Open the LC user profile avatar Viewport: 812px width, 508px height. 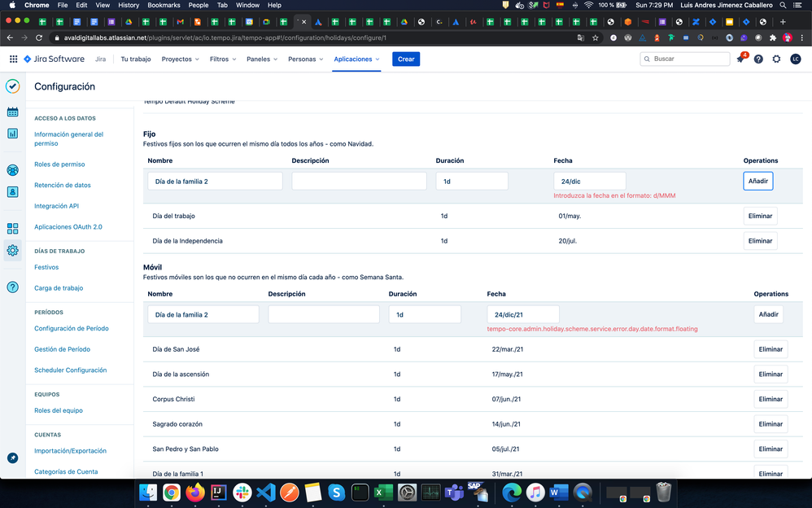796,59
